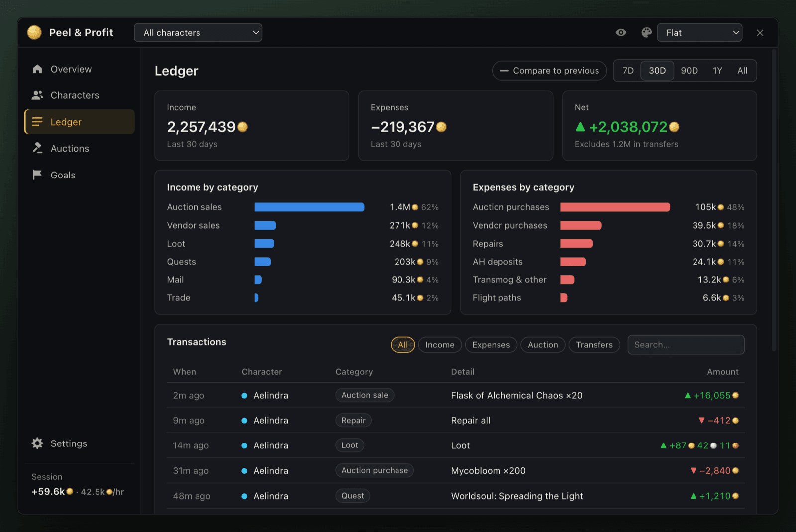Filter transactions by Auction
Viewport: 796px width, 532px height.
click(543, 345)
